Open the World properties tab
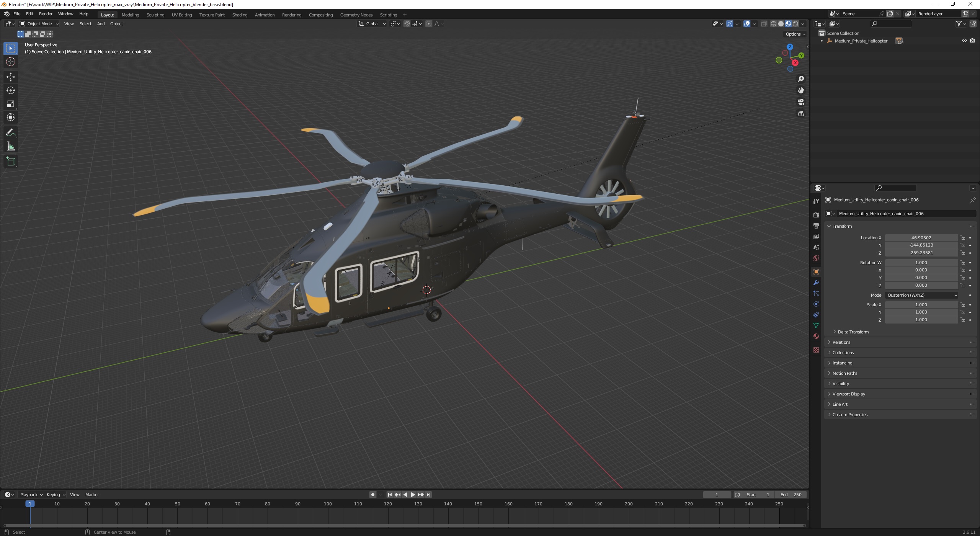The image size is (980, 536). coord(816,258)
